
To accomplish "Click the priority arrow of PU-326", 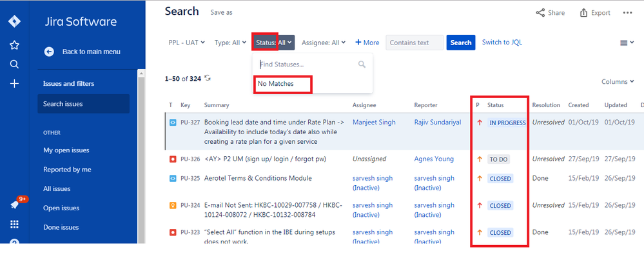I will [480, 159].
